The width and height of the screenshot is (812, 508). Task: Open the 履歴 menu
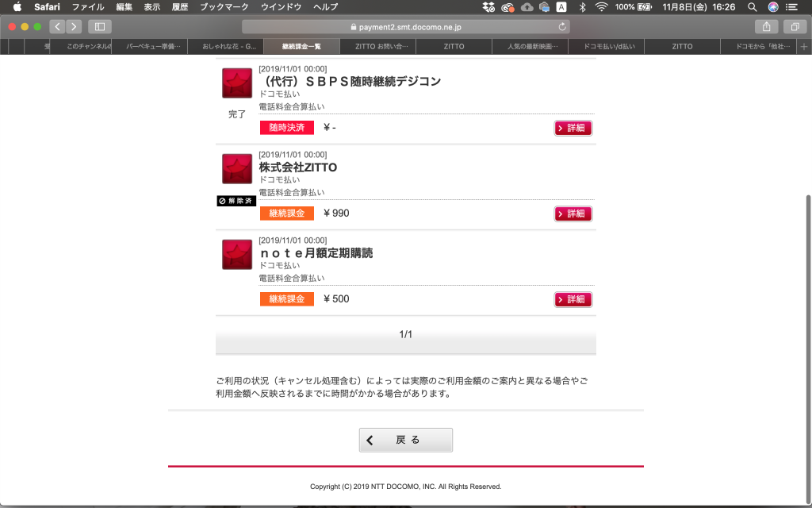tap(180, 6)
